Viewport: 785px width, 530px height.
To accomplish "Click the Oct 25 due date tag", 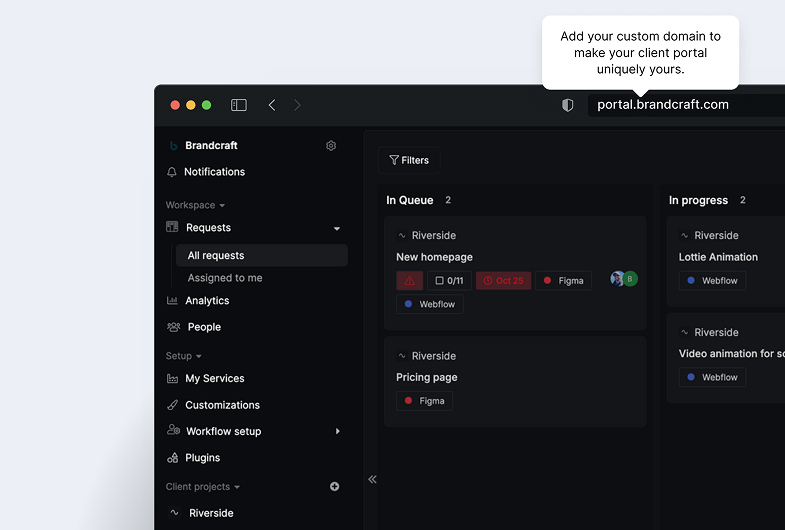I will pyautogui.click(x=503, y=281).
